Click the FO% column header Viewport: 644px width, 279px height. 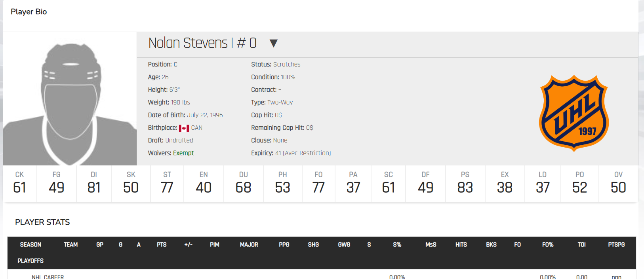point(548,245)
